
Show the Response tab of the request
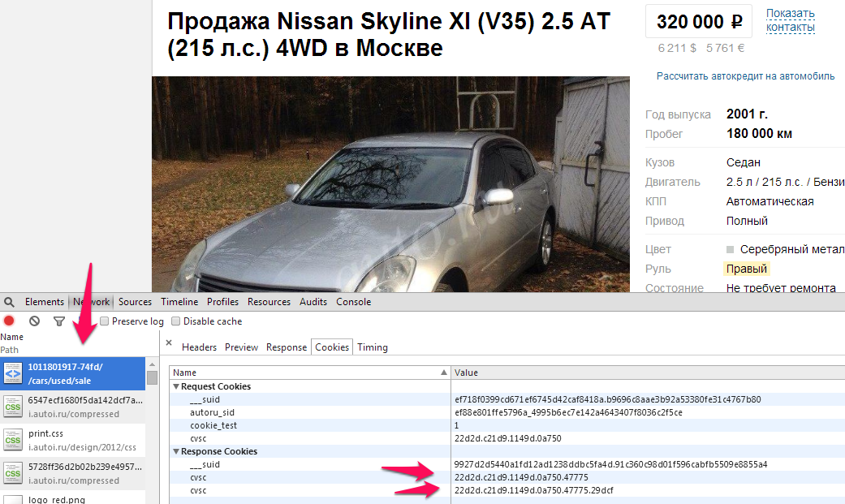287,347
